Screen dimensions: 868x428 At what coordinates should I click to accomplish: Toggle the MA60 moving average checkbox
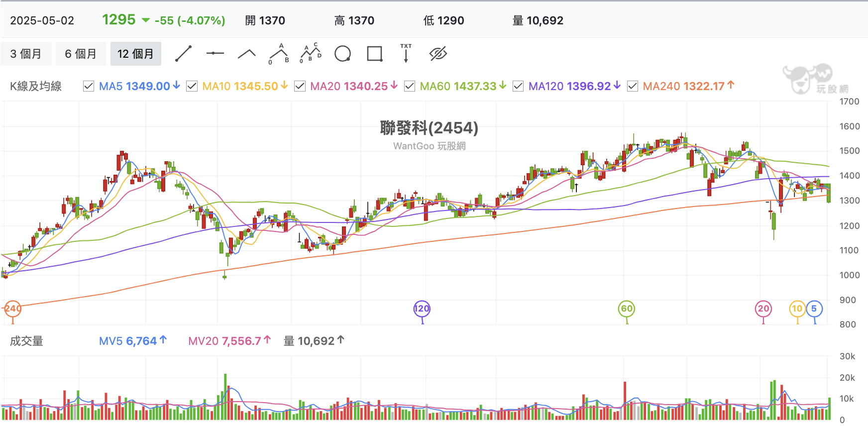click(x=410, y=86)
